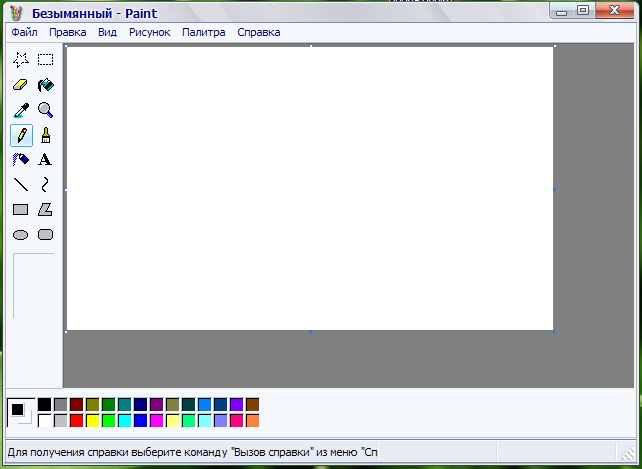
Task: Select the Rectangle shape tool
Action: click(x=21, y=210)
